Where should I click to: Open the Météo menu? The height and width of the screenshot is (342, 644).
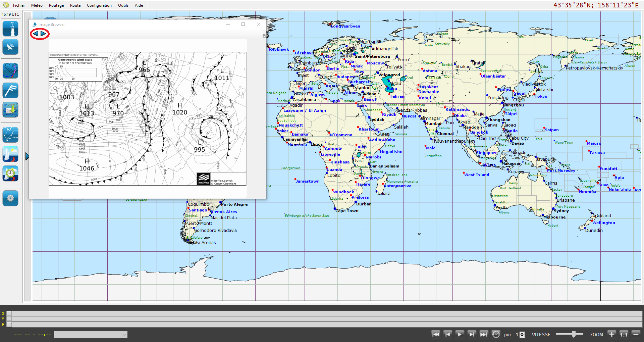click(37, 5)
